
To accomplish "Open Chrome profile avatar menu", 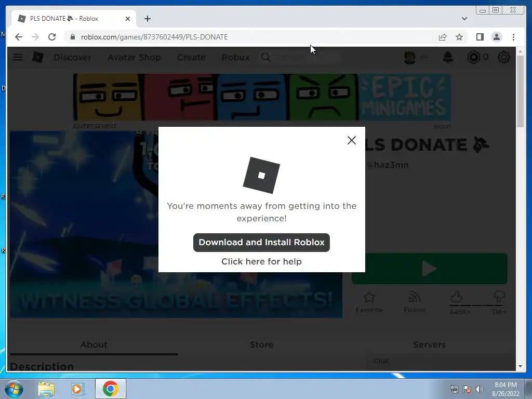I will point(496,37).
